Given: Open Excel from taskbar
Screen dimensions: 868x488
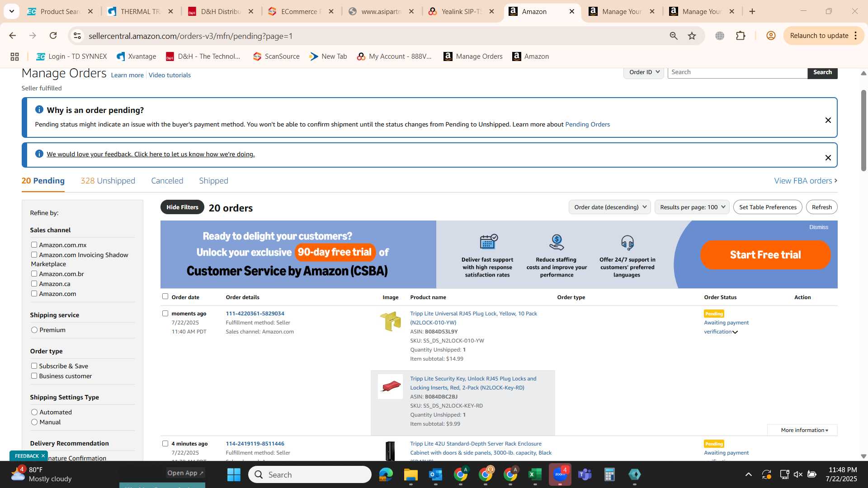Looking at the screenshot, I should click(x=535, y=474).
